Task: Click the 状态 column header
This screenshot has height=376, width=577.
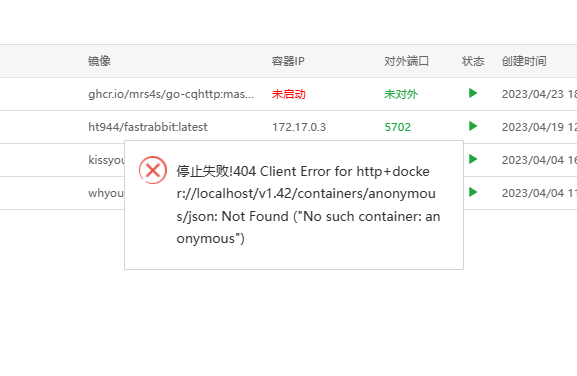Action: point(473,61)
